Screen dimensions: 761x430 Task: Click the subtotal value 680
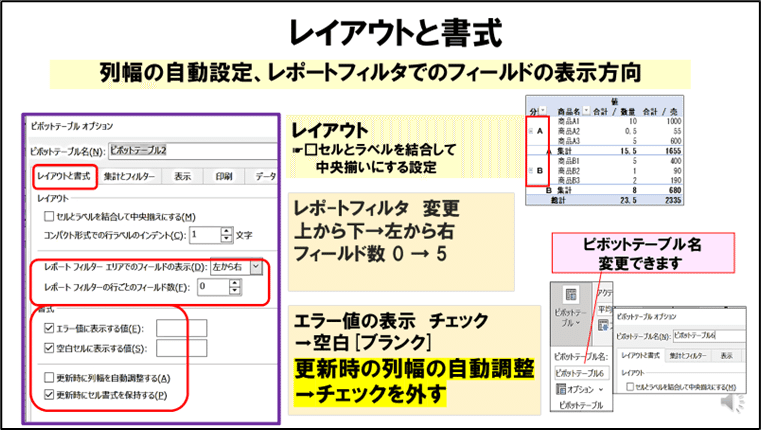pyautogui.click(x=675, y=190)
